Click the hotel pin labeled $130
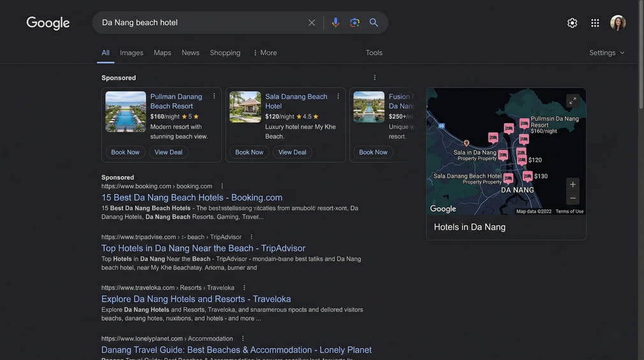This screenshot has height=360, width=644. pos(528,176)
